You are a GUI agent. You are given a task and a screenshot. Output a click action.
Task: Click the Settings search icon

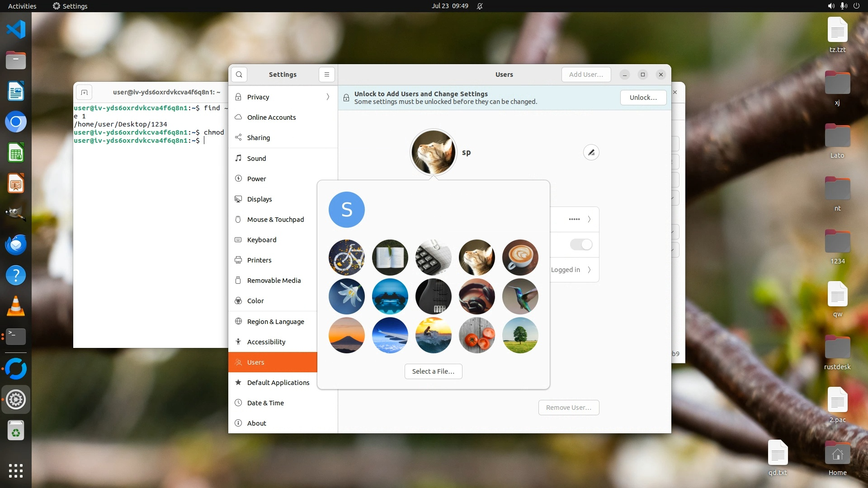239,75
